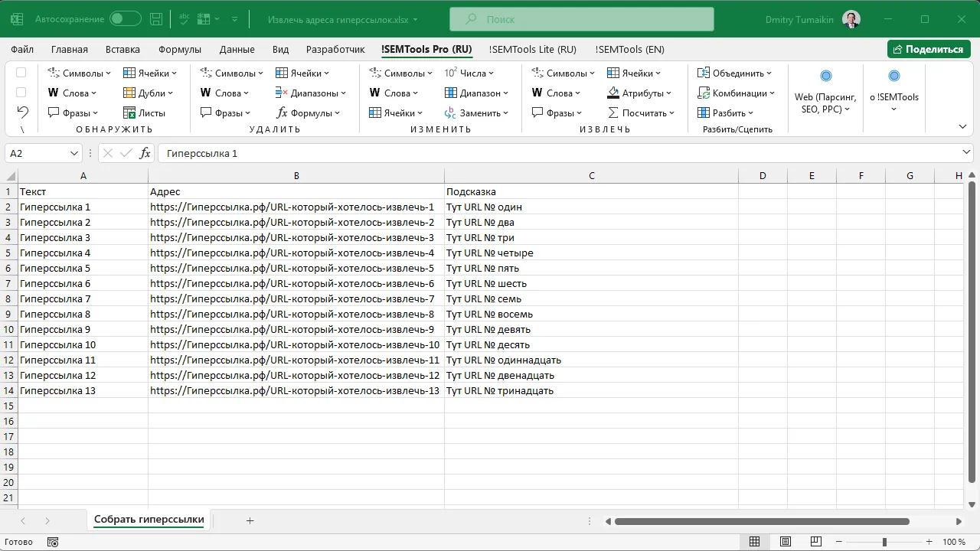Switch to Page Break Preview icon
The image size is (980, 551).
click(x=815, y=542)
